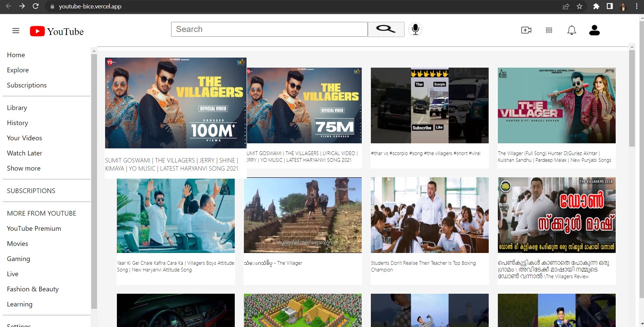Select the Your Videos sidebar item
The width and height of the screenshot is (644, 327).
tap(24, 138)
